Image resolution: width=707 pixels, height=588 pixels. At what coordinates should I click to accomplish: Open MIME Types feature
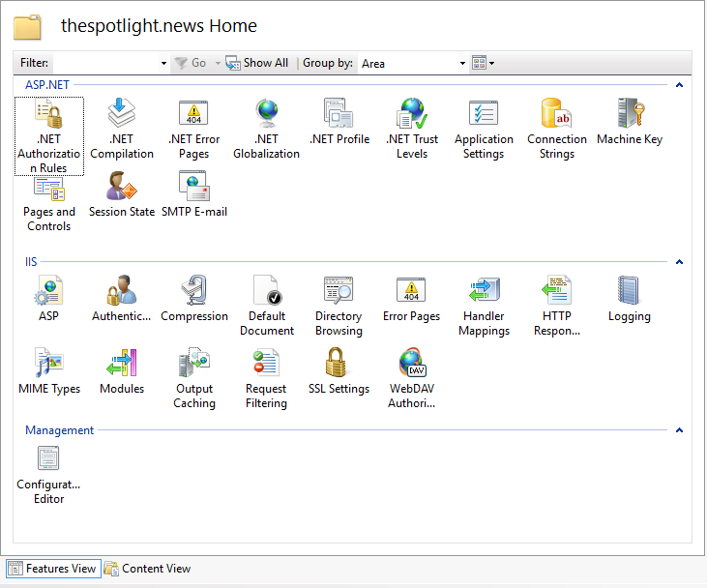(48, 371)
